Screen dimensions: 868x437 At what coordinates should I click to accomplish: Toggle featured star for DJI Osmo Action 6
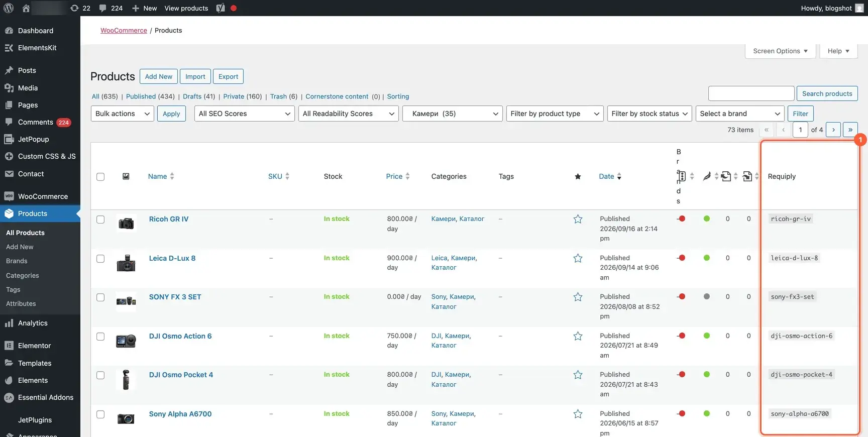(x=578, y=336)
